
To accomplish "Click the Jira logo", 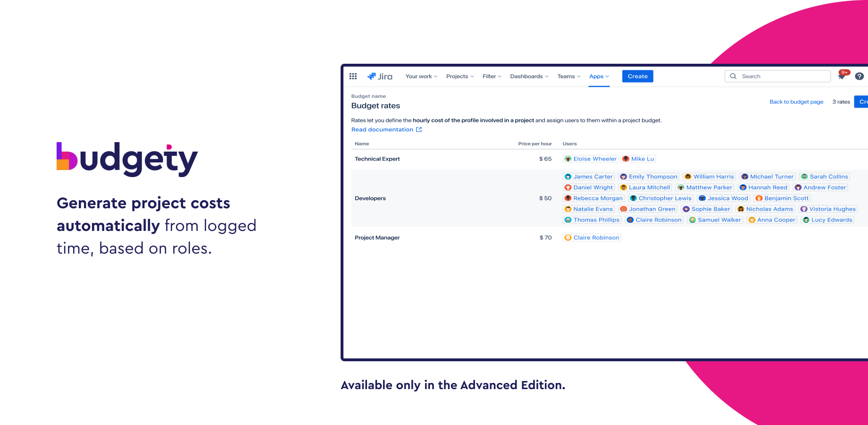I will click(x=380, y=76).
